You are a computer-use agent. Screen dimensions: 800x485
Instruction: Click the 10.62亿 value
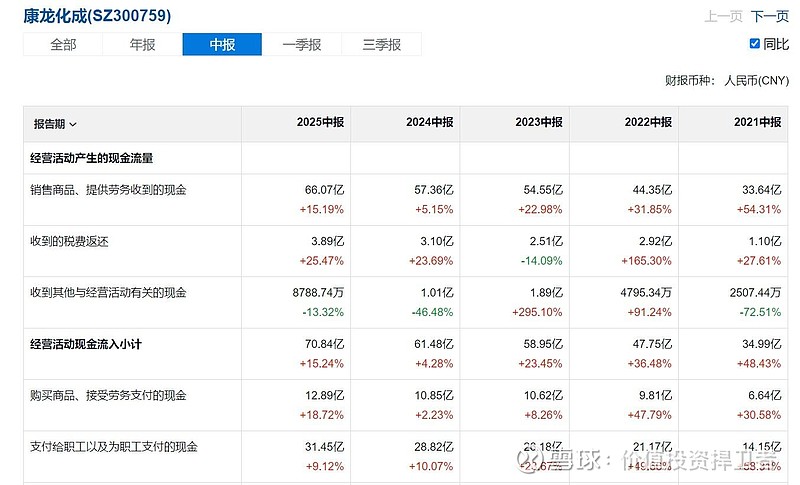[543, 395]
